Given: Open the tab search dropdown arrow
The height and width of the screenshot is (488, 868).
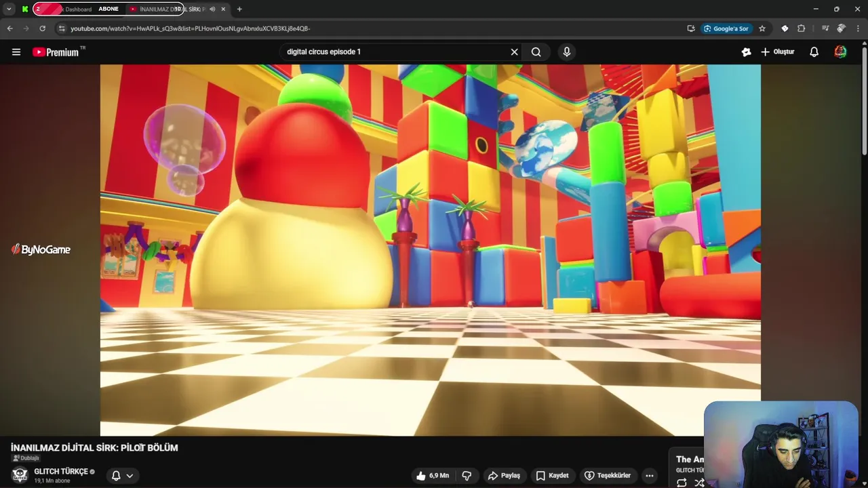Looking at the screenshot, I should (9, 9).
